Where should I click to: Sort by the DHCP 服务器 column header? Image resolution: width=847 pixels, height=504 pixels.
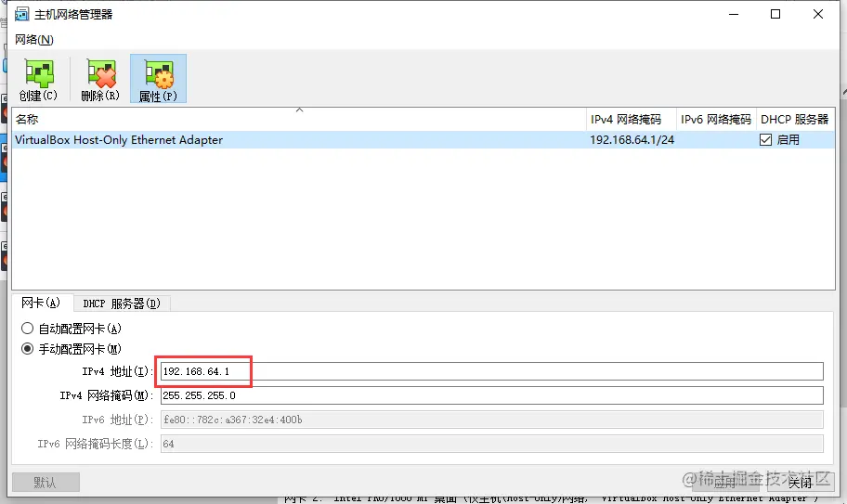point(795,119)
